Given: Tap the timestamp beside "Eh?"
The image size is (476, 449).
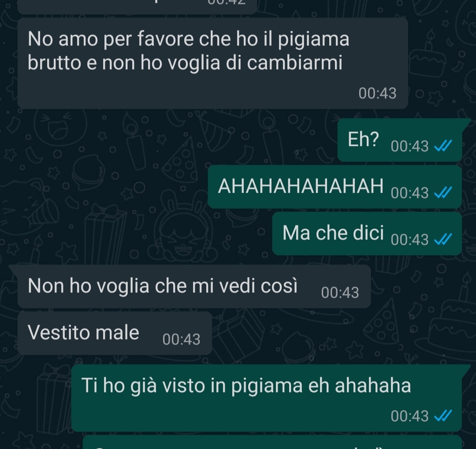Looking at the screenshot, I should 409,146.
